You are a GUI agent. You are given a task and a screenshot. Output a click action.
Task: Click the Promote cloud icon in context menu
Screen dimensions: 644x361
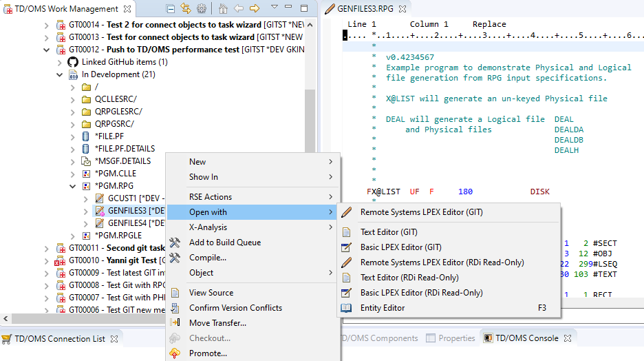click(175, 353)
